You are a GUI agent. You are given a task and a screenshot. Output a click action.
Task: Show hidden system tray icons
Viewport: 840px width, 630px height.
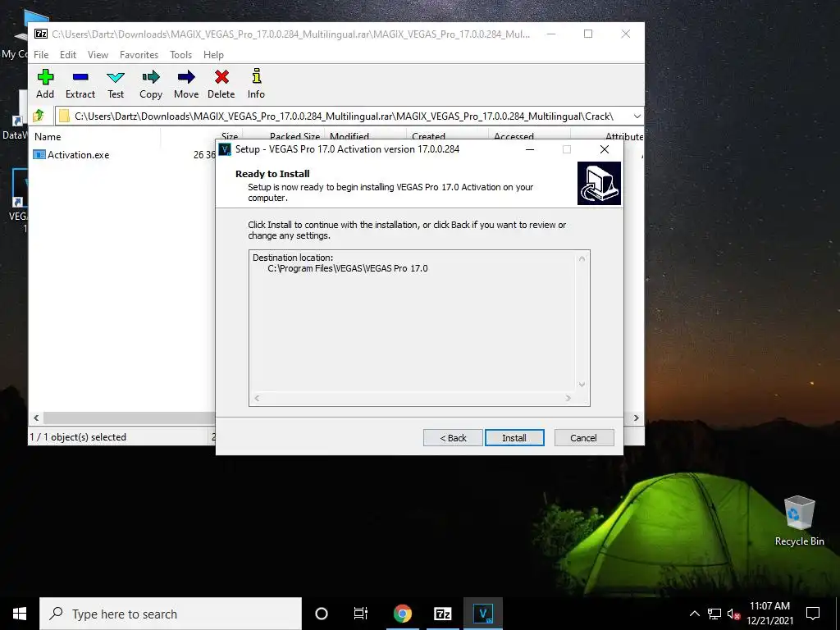tap(694, 614)
